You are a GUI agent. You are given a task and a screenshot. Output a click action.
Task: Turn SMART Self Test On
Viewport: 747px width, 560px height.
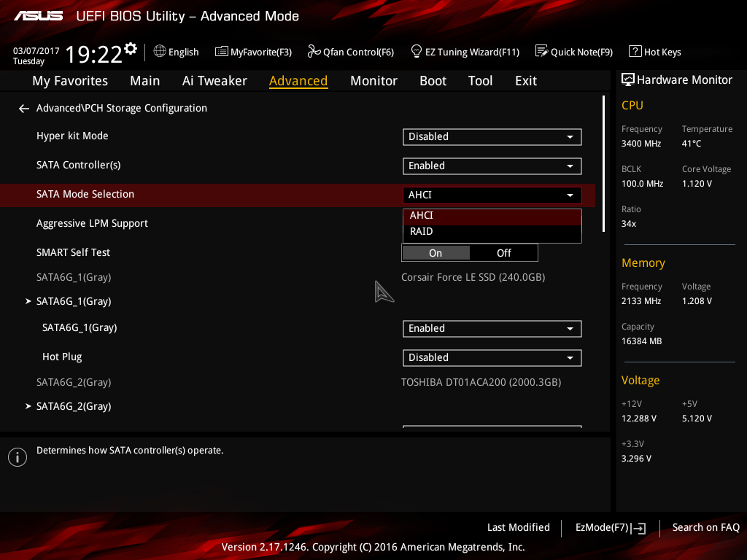(436, 253)
